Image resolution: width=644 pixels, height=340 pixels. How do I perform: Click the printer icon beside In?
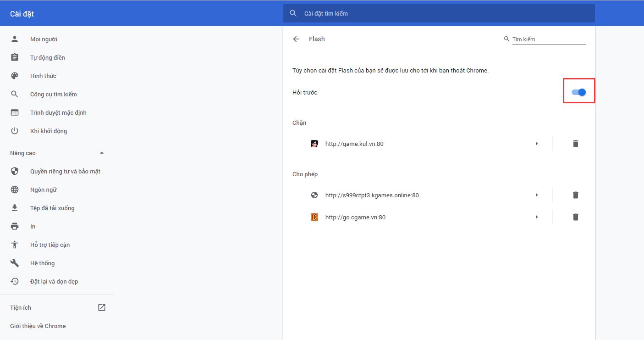pyautogui.click(x=15, y=226)
